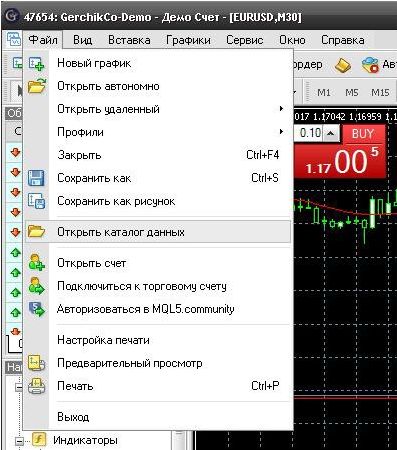Click the Сохранить как рисунок icon
The image size is (397, 450).
tap(36, 201)
